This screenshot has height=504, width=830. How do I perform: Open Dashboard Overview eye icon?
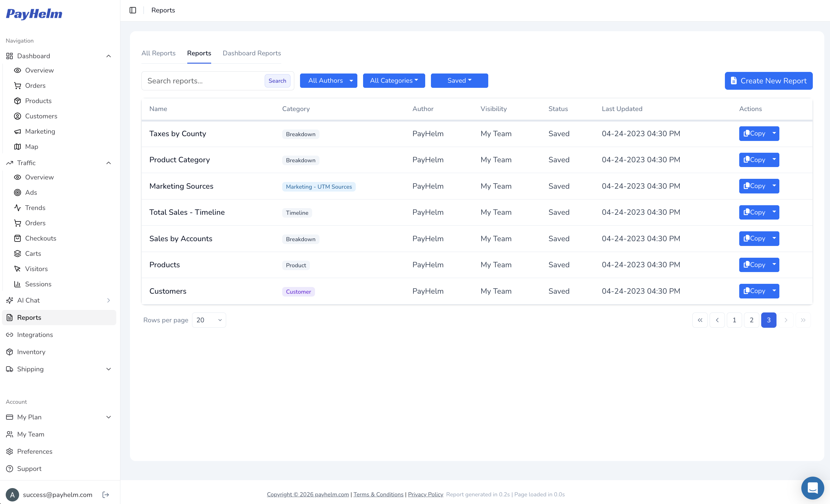tap(18, 70)
